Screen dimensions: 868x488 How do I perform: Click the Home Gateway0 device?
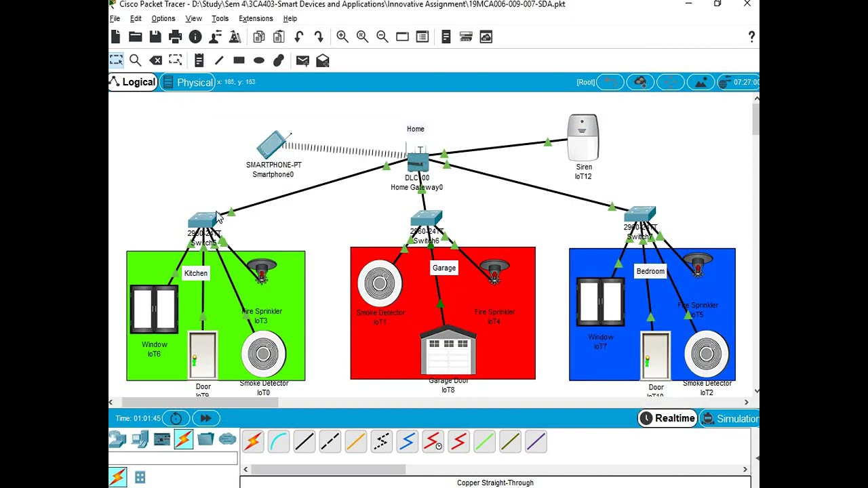[x=418, y=162]
